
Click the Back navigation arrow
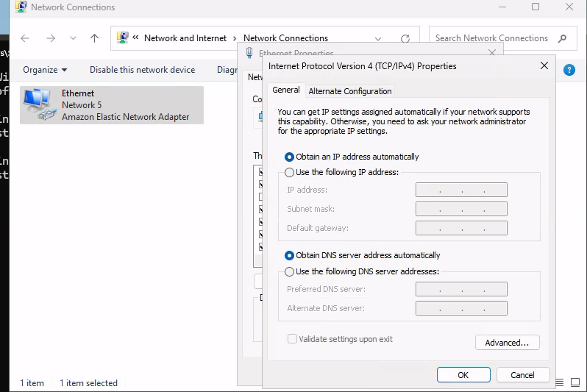(25, 38)
